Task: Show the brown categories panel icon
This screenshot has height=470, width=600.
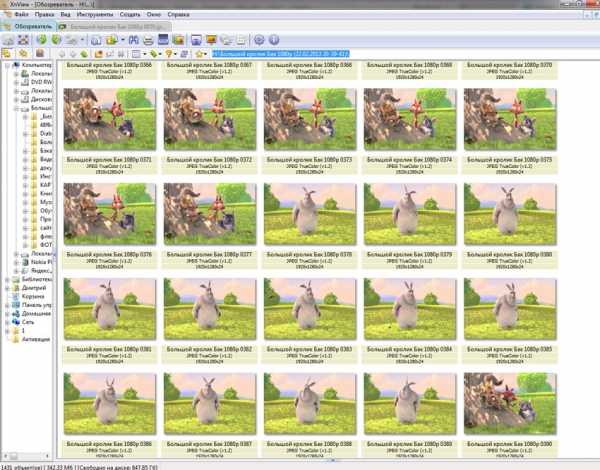Action: click(40, 53)
